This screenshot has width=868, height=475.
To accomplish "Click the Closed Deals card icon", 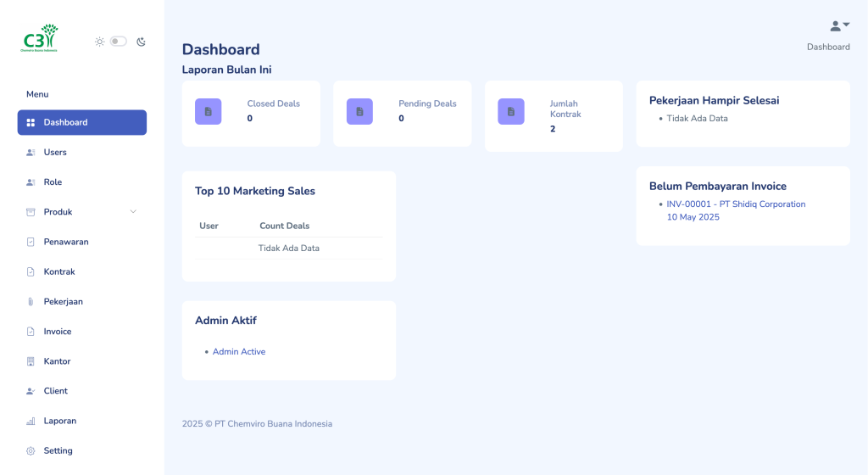I will tap(209, 112).
